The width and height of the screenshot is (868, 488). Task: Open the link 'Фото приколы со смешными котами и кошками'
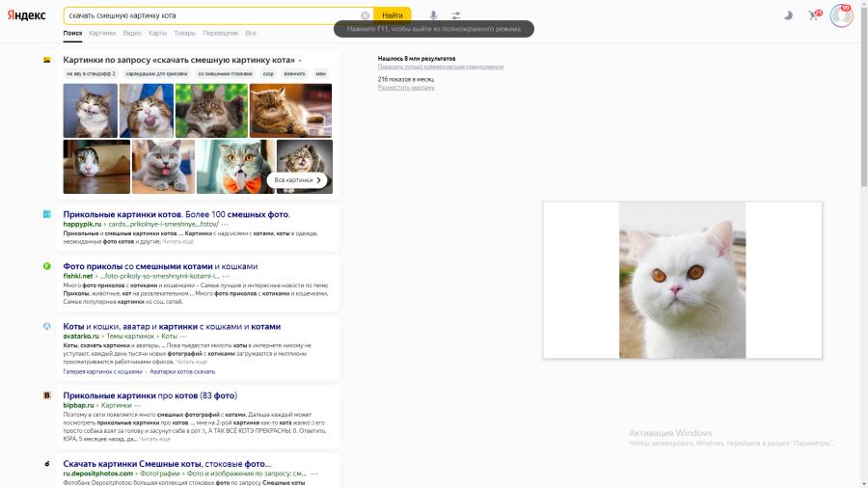point(160,266)
